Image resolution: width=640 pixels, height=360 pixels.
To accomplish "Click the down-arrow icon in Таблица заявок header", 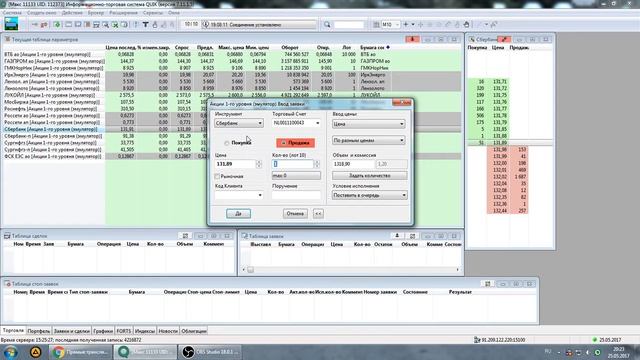I will [x=397, y=236].
